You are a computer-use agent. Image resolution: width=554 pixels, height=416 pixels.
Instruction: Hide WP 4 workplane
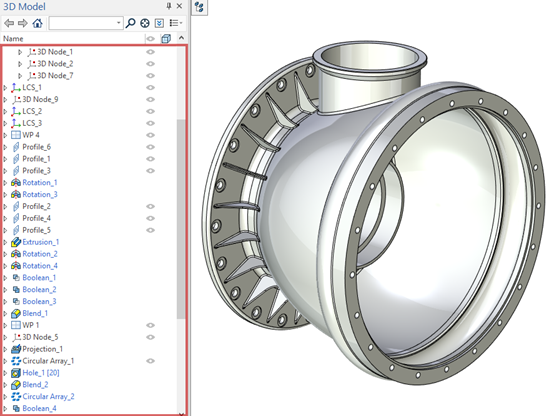tap(151, 135)
